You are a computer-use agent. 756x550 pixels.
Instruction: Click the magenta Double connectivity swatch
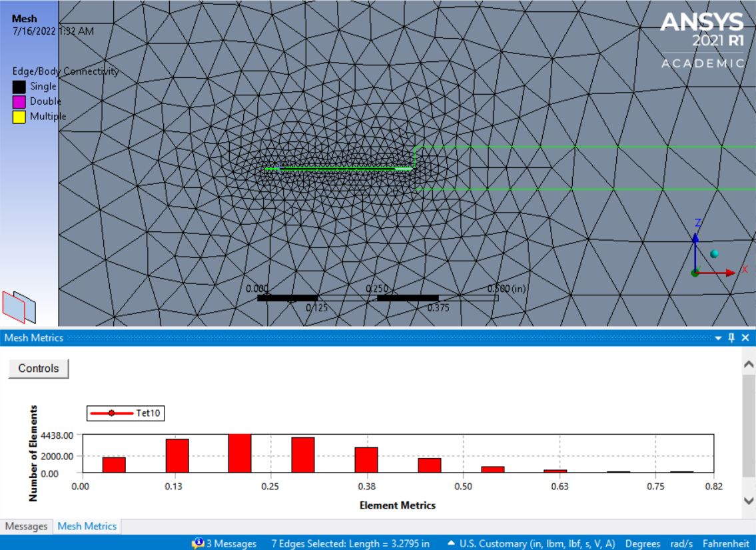tap(19, 102)
